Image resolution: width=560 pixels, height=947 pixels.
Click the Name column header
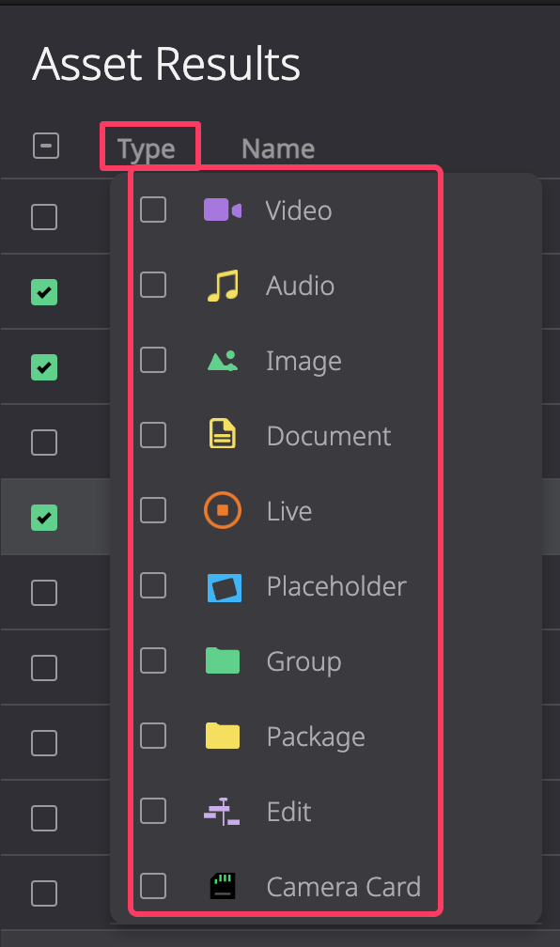[x=278, y=148]
